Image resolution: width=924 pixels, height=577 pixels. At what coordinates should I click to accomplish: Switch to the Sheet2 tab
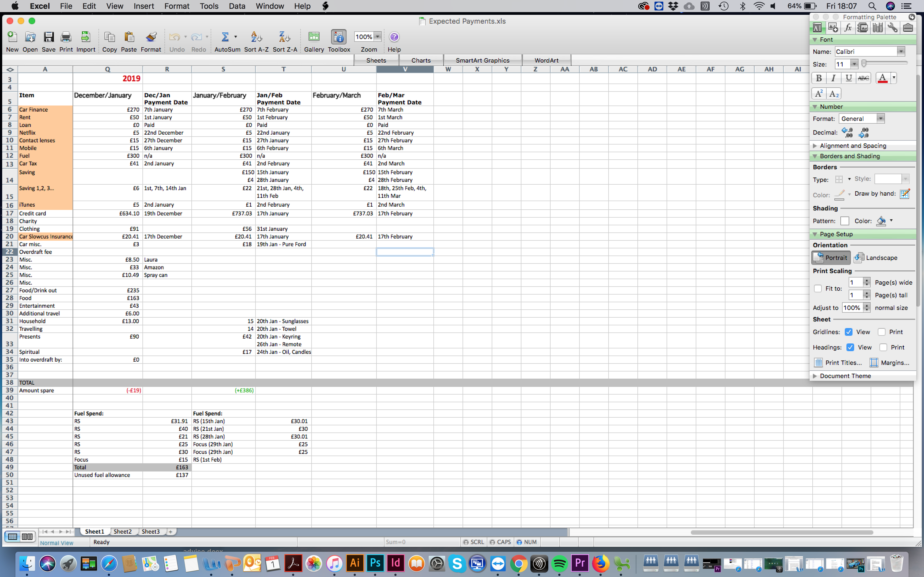pos(123,532)
